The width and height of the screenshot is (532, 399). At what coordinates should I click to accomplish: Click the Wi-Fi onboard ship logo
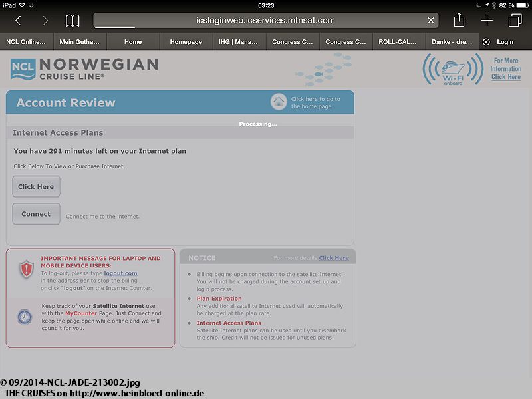click(453, 69)
